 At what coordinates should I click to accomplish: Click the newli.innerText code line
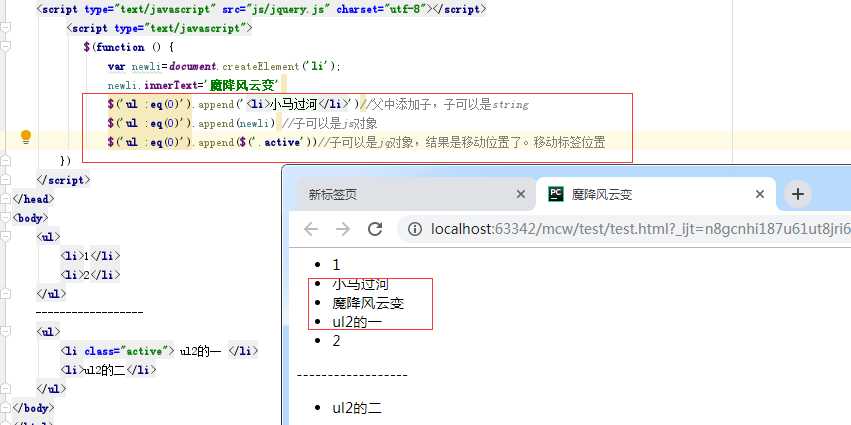pos(193,85)
